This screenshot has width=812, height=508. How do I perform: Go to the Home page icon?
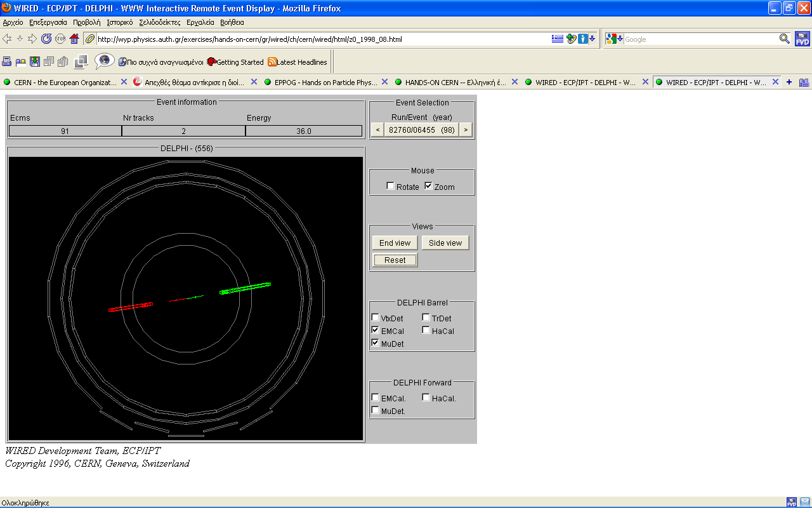pos(74,39)
